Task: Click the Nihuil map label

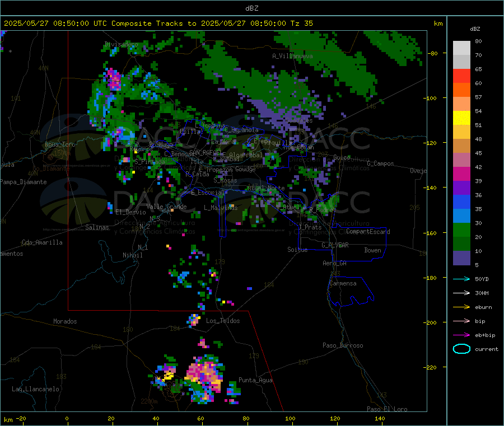Action: (x=132, y=255)
